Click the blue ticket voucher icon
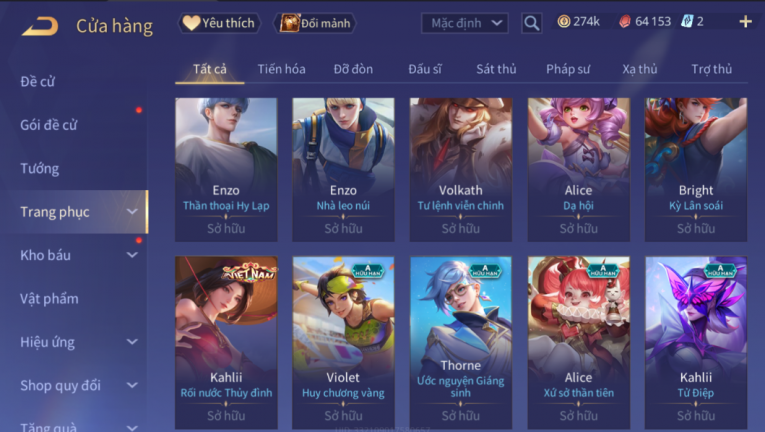This screenshot has height=432, width=765. (687, 21)
